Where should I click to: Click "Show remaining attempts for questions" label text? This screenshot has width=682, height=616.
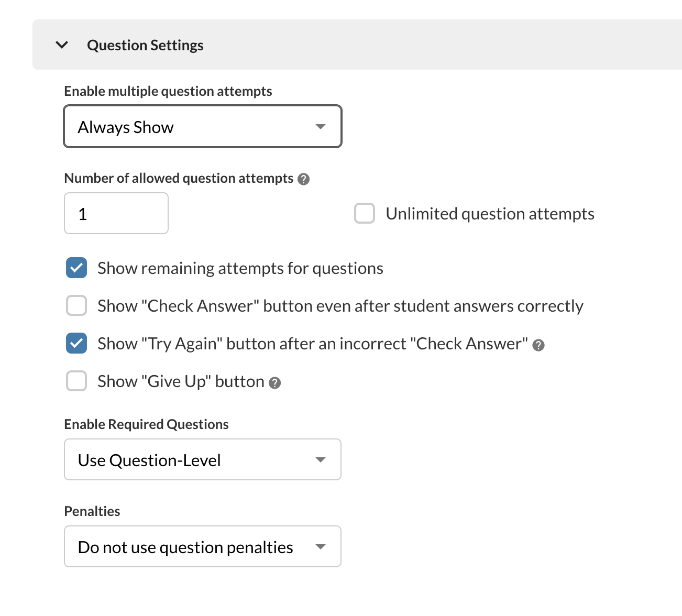click(240, 268)
